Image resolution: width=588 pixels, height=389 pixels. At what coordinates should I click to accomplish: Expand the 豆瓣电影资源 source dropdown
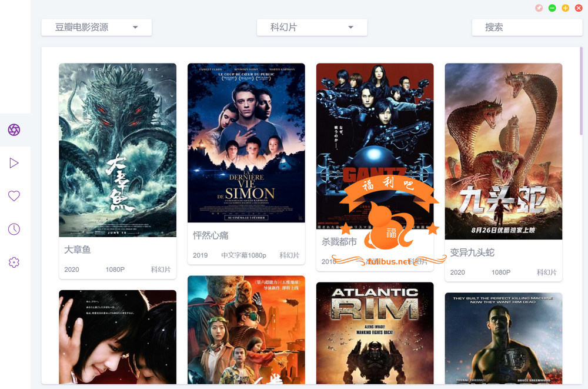96,28
